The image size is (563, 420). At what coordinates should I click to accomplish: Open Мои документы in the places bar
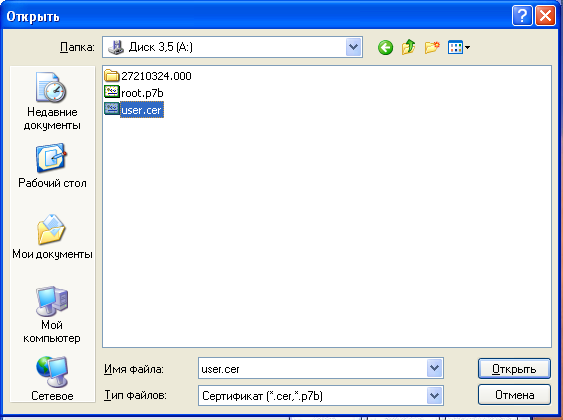tap(52, 237)
